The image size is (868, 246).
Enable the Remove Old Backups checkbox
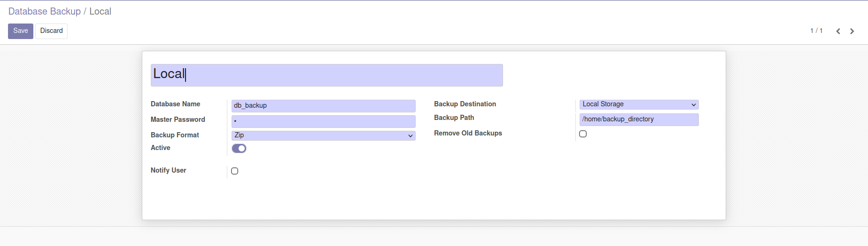click(583, 134)
